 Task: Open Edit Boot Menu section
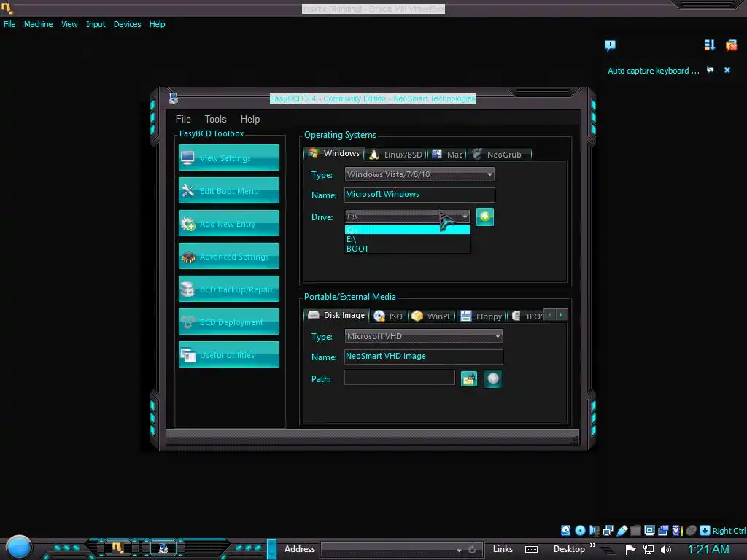tap(228, 190)
